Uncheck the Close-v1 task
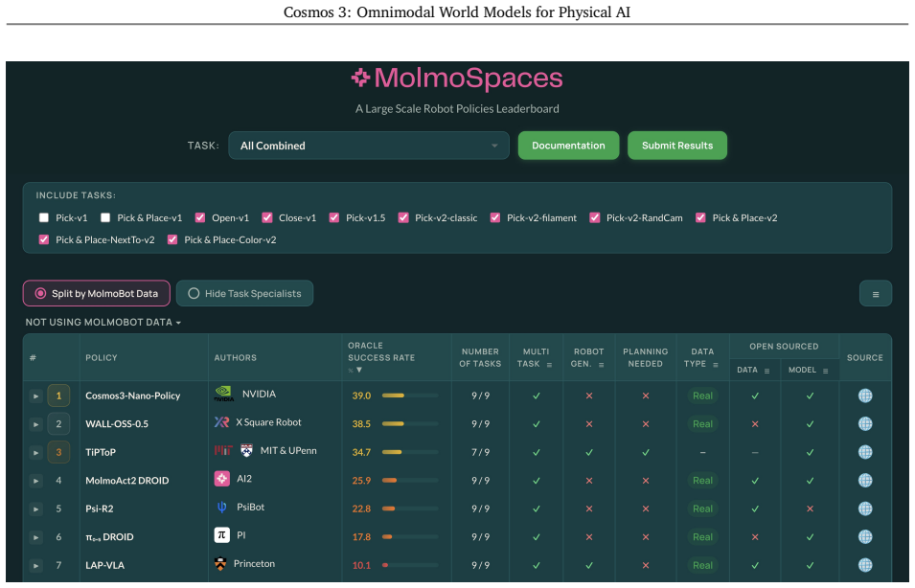The height and width of the screenshot is (588, 915). click(266, 217)
